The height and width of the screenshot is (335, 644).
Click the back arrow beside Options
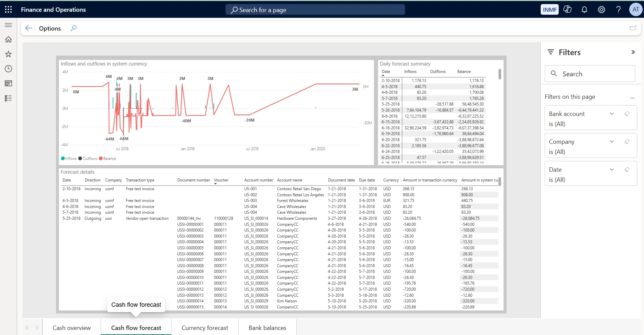click(x=29, y=28)
